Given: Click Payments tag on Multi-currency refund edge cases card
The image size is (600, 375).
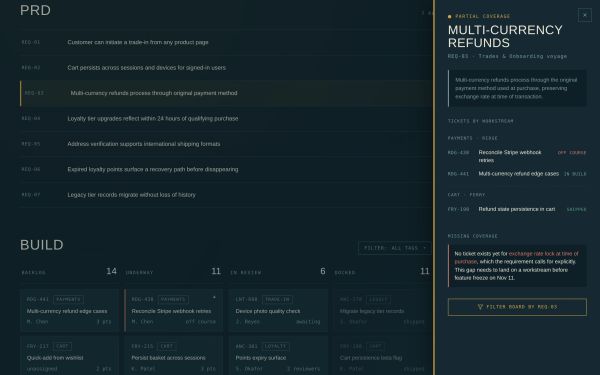Looking at the screenshot, I should coord(68,300).
